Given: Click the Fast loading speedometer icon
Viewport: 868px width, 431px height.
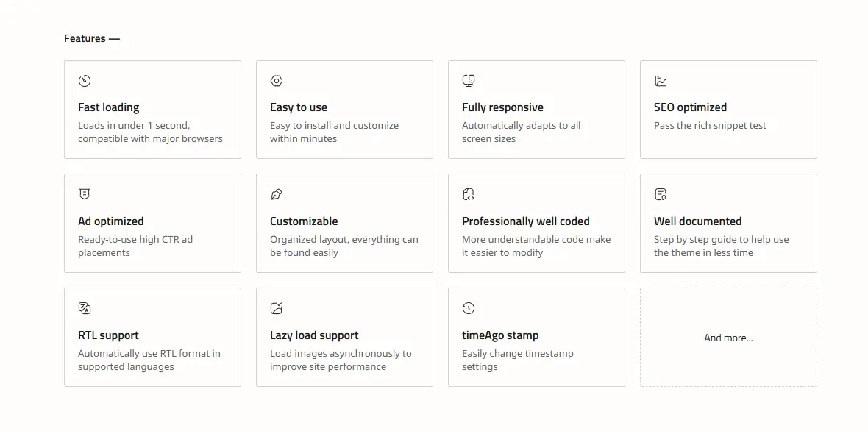Looking at the screenshot, I should pyautogui.click(x=84, y=81).
